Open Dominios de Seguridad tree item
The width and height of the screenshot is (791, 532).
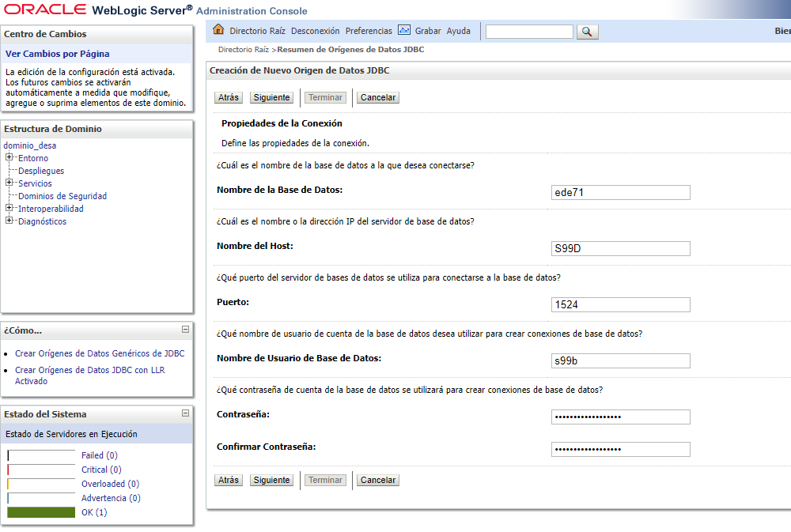coord(62,196)
